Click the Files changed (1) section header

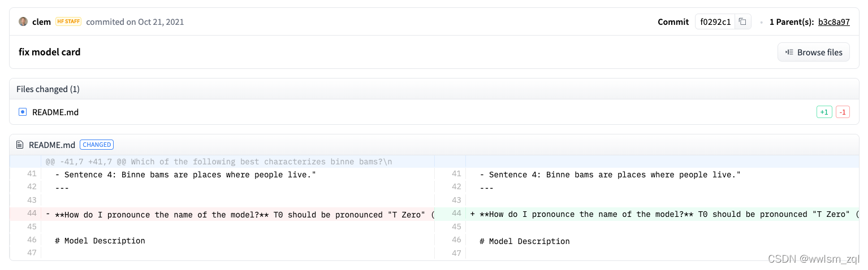[48, 89]
